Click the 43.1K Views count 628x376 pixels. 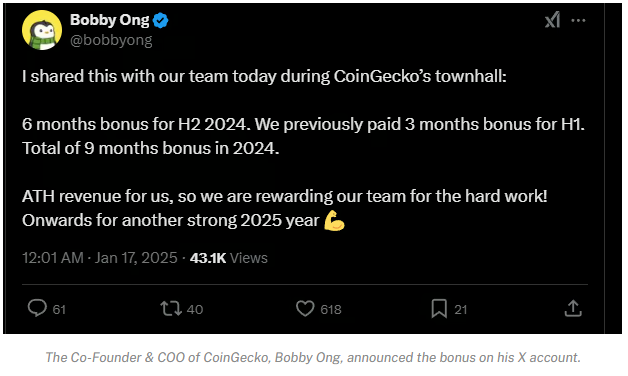229,258
